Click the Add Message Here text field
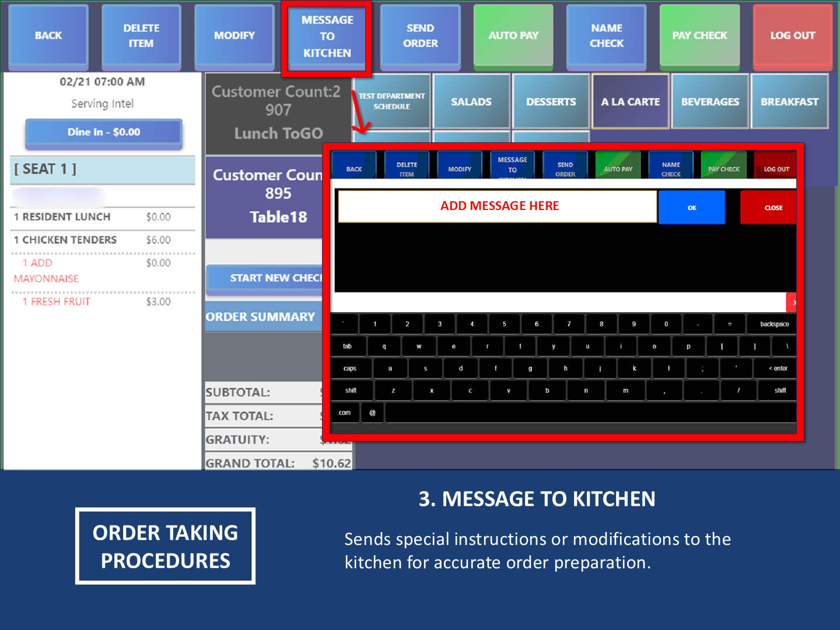Image resolution: width=840 pixels, height=630 pixels. click(x=498, y=206)
